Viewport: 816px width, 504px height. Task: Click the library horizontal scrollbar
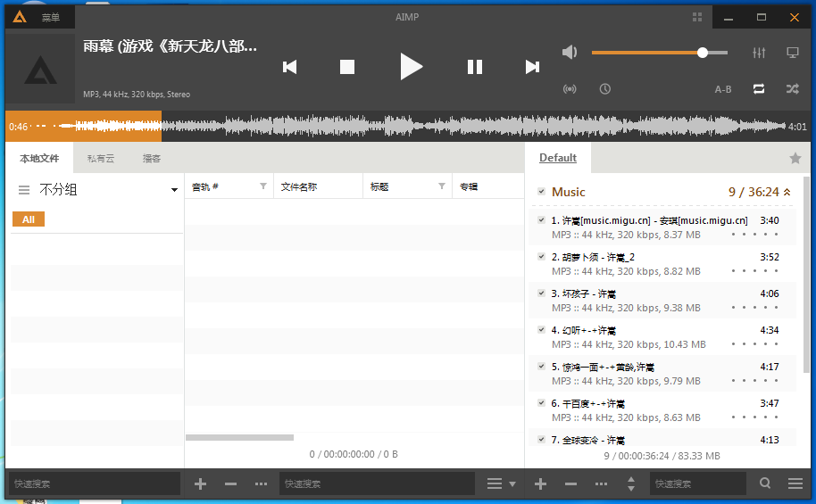click(x=240, y=437)
